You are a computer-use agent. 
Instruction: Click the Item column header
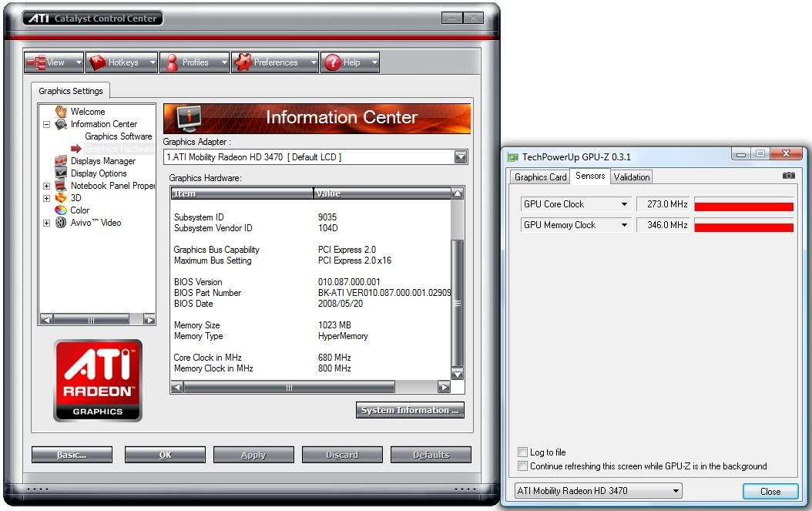[242, 193]
